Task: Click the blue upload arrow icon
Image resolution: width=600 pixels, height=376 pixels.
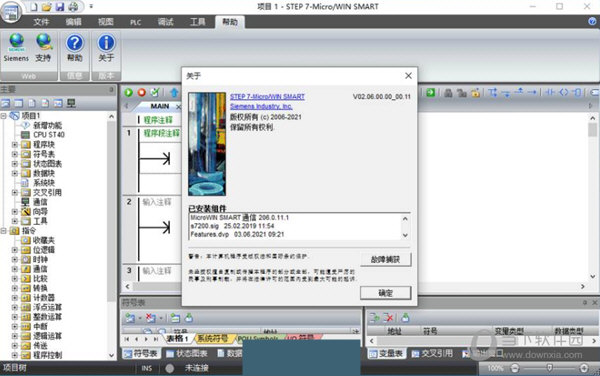Action: pos(174,92)
